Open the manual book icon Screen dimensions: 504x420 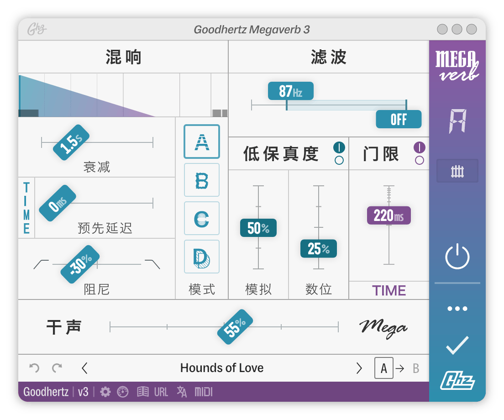[x=143, y=392]
